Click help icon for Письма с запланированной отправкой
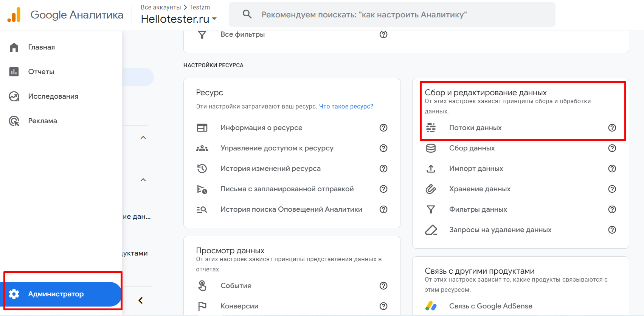Screen dimensions: 644x316 (383, 189)
